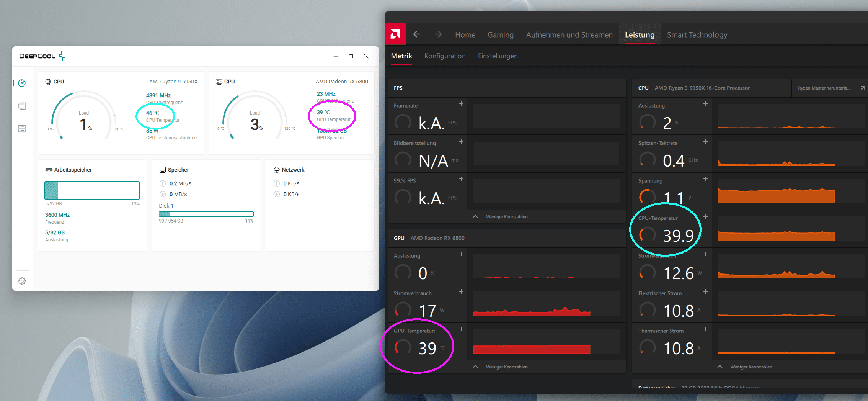Click '3600 MHz' memory frequency

click(57, 215)
